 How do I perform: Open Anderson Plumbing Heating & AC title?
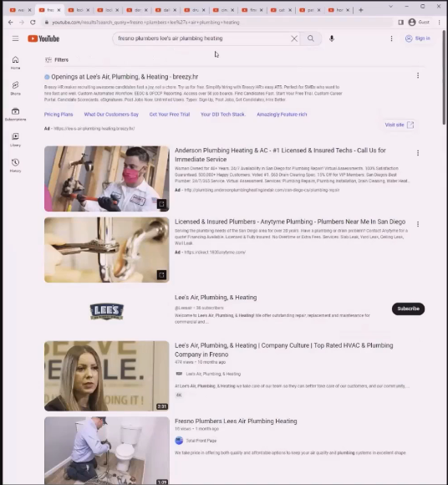tap(280, 155)
